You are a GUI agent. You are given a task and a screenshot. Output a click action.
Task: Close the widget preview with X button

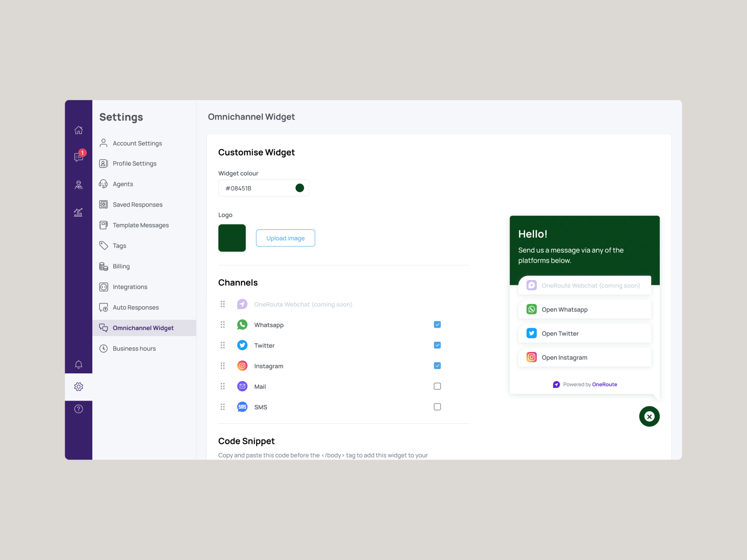point(649,417)
